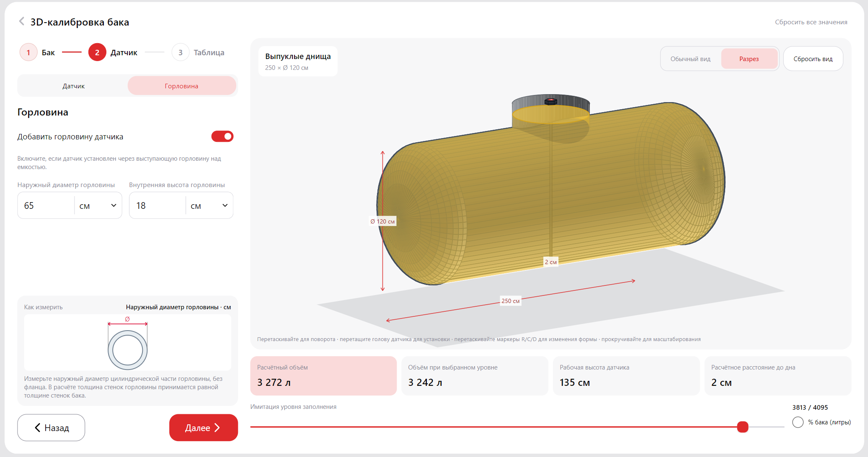Click the 2 см bottom gap label
The image size is (868, 457).
550,262
